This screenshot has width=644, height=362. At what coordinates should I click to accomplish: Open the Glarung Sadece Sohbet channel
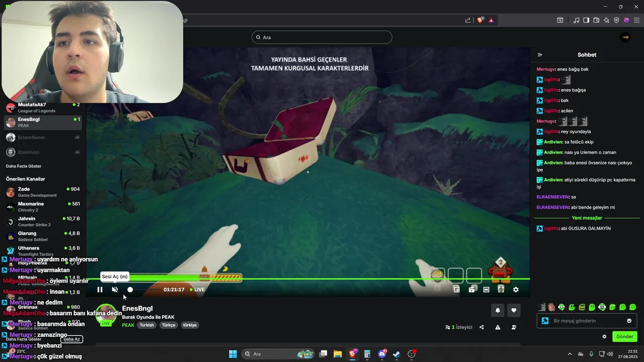(x=43, y=236)
